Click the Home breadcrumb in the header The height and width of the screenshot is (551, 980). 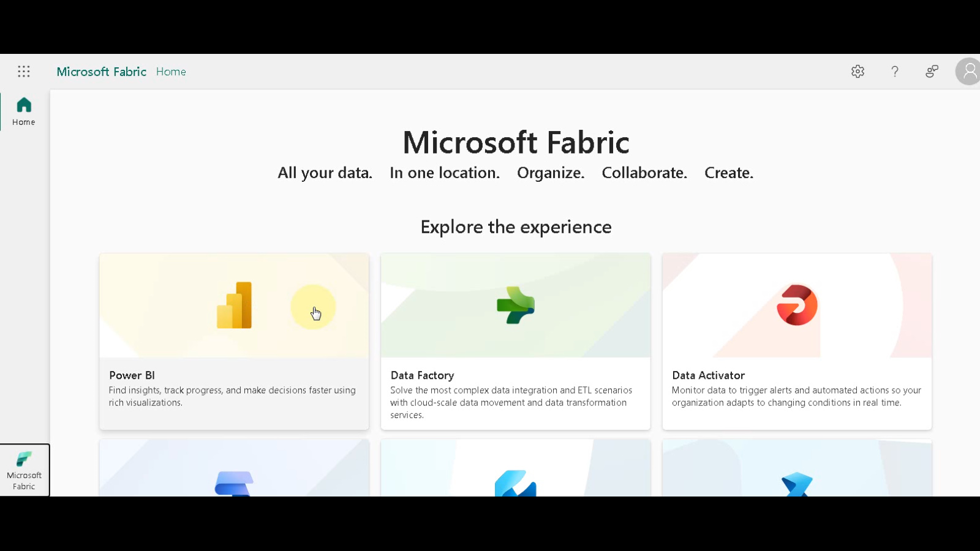171,72
